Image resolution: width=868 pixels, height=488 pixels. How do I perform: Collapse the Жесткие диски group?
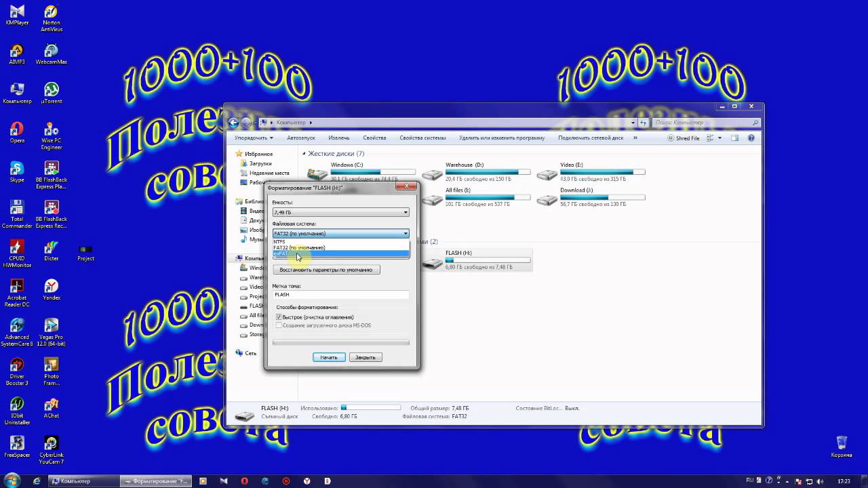[x=304, y=154]
